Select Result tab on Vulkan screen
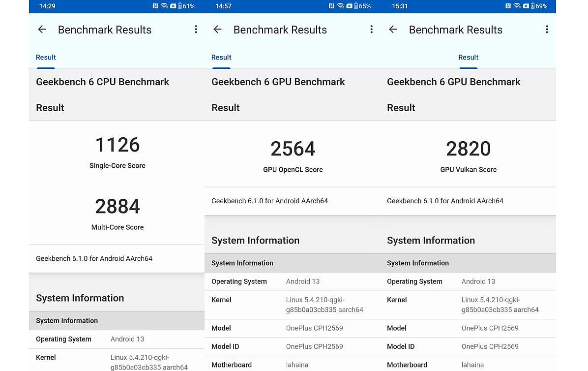 click(x=469, y=58)
